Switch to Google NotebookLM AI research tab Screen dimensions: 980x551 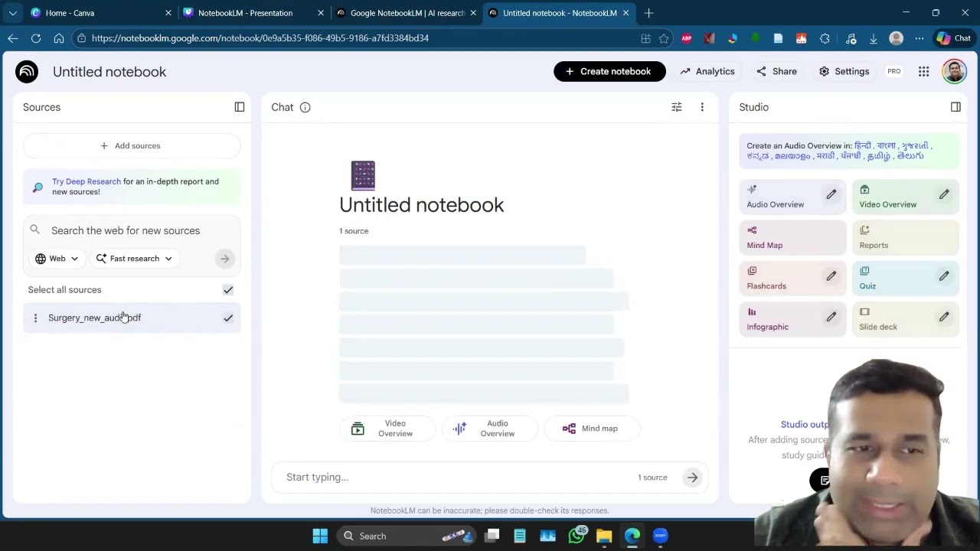406,13
